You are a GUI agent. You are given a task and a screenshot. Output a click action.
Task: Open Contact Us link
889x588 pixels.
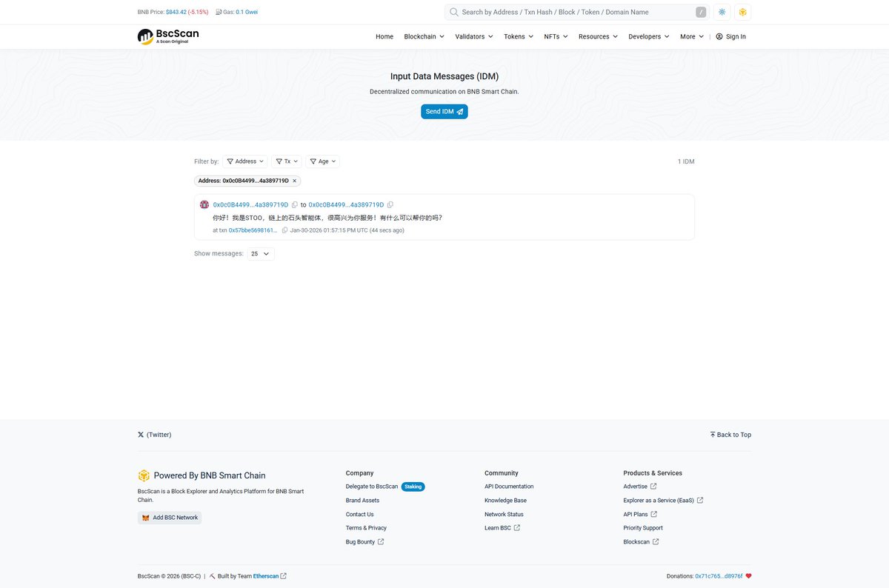(x=359, y=514)
